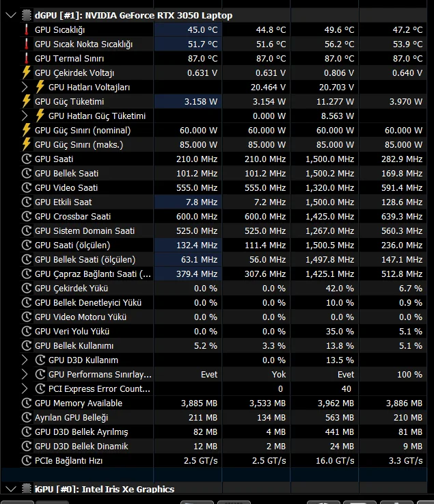The image size is (434, 504).
Task: Click the clock icon for GPU Etkili Saat
Action: point(27,202)
